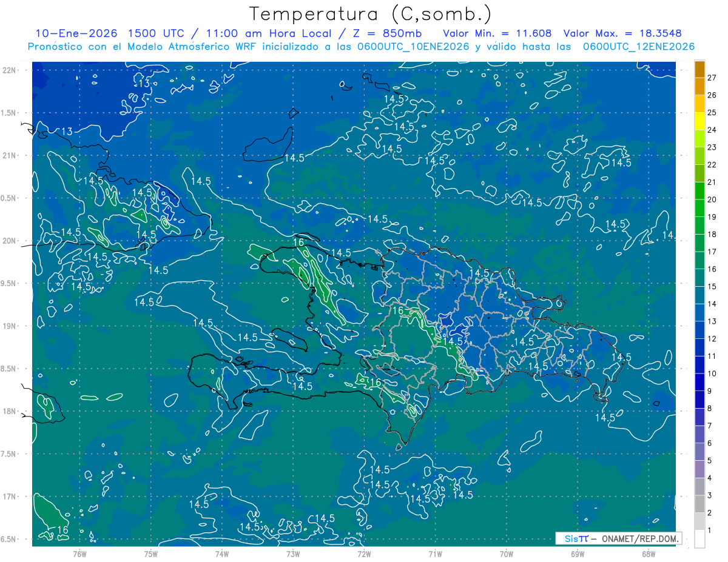Click the "74W" longitude axis label
Image resolution: width=728 pixels, height=562 pixels.
click(222, 554)
